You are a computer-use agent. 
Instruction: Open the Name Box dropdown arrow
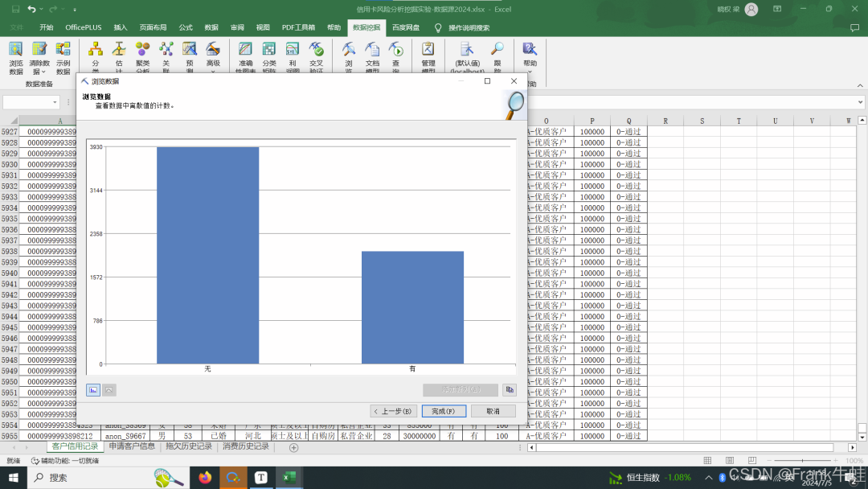point(55,102)
